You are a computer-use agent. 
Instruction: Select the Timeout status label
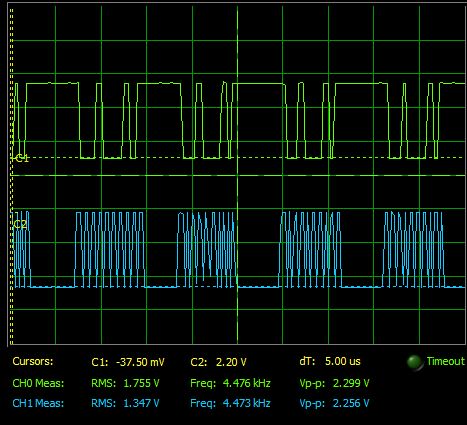click(x=445, y=361)
